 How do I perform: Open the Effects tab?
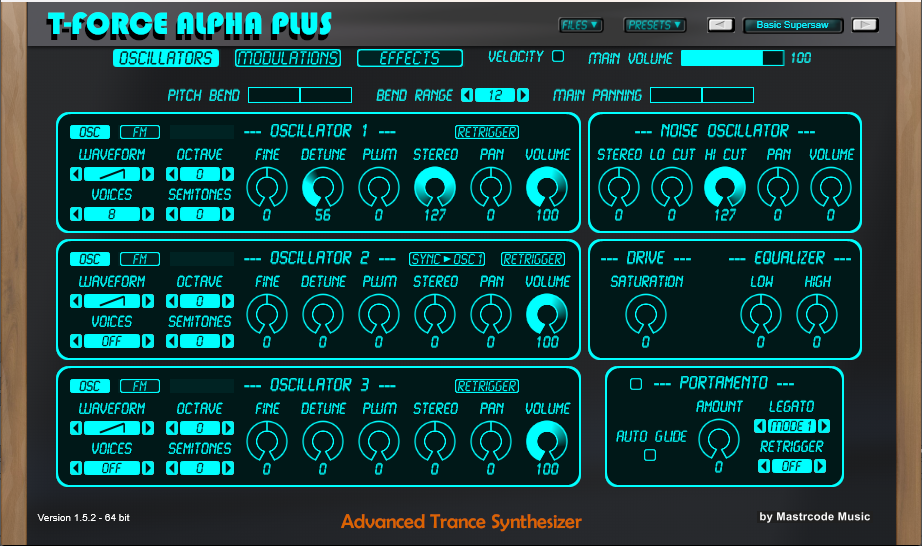(x=410, y=58)
